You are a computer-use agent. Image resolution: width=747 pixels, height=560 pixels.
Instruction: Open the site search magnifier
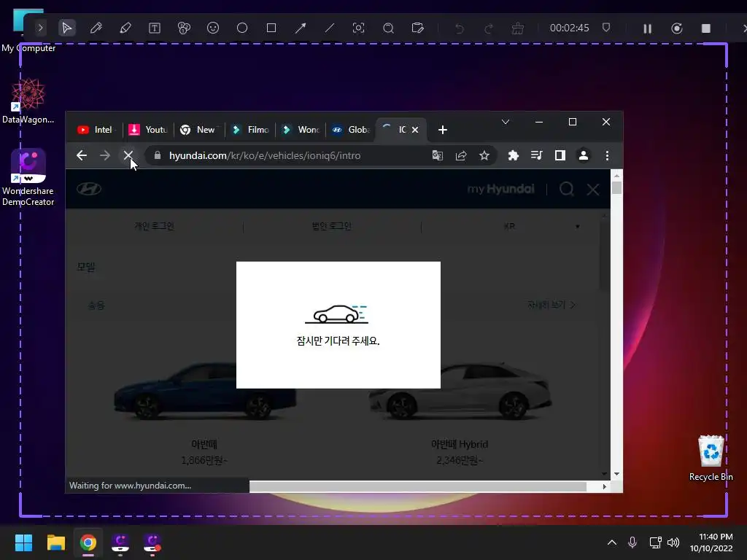pyautogui.click(x=566, y=189)
